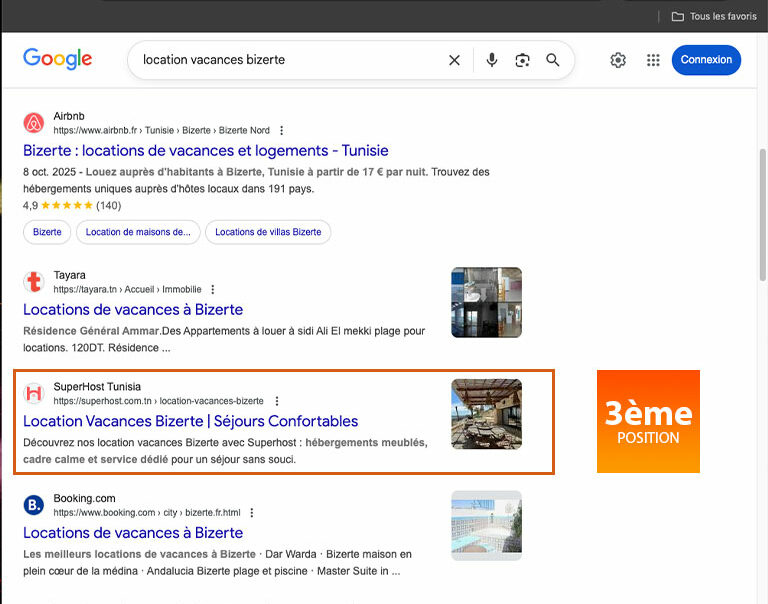This screenshot has width=768, height=604.
Task: Open more options for Airbnb result
Action: (x=282, y=130)
